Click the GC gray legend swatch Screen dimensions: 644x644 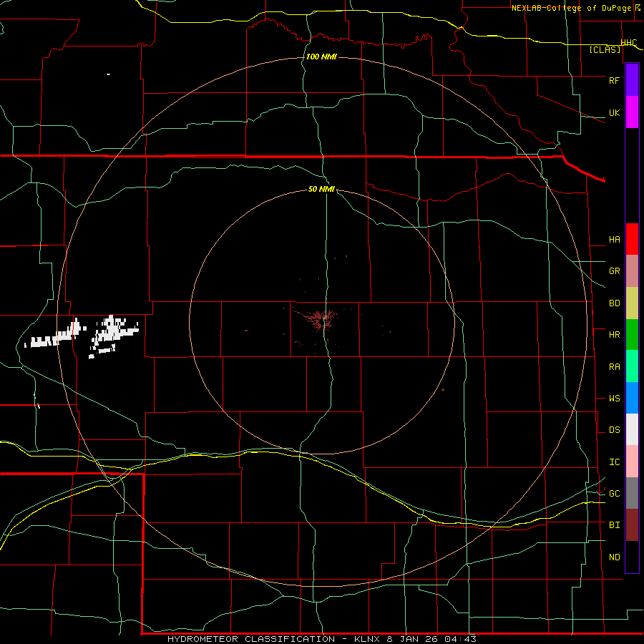(632, 493)
